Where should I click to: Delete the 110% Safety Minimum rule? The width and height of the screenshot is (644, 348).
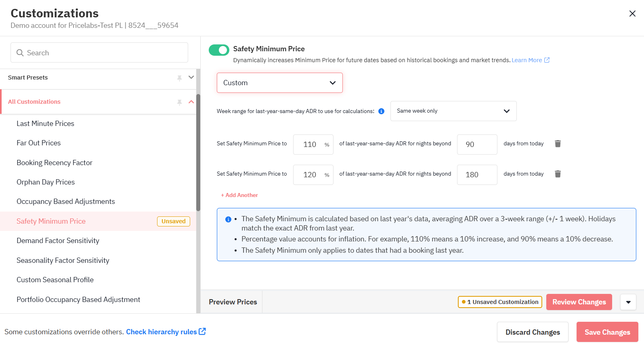[558, 144]
